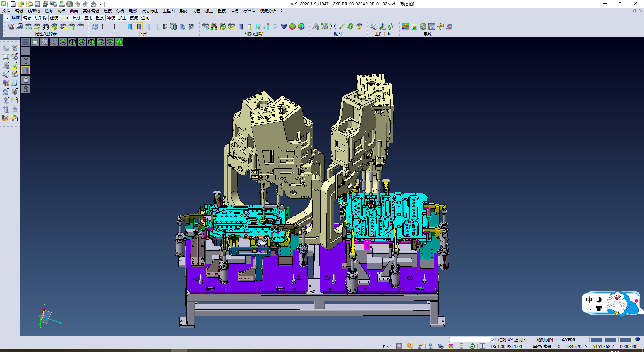
Task: Click the Open file folder icon
Action: pos(21,4)
